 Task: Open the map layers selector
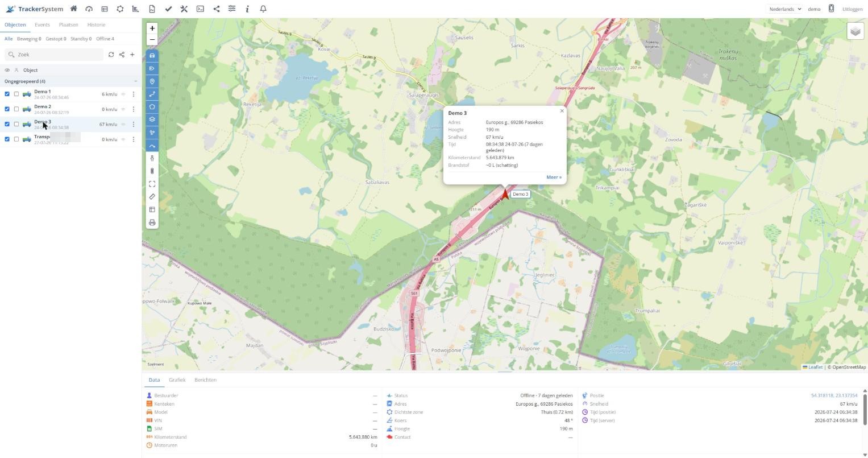(855, 31)
